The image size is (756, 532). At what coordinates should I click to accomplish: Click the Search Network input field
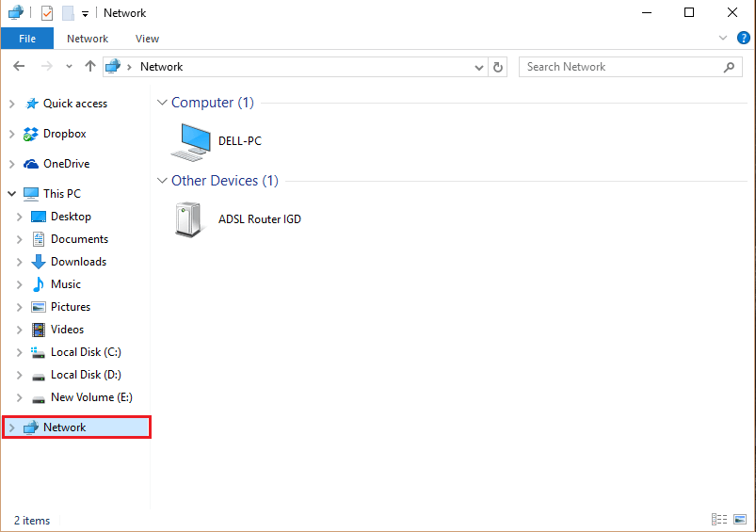[621, 67]
